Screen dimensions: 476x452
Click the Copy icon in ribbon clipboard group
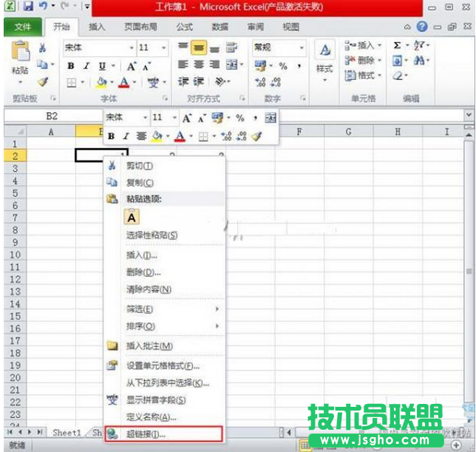coord(42,64)
